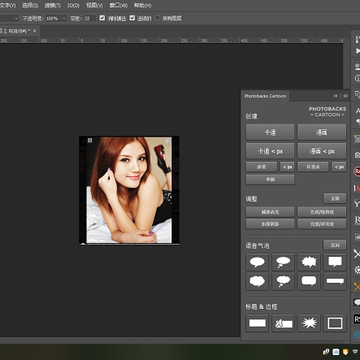Click the 加深阴影 adjustment button
Screen dimensions: 360x360
tap(270, 224)
